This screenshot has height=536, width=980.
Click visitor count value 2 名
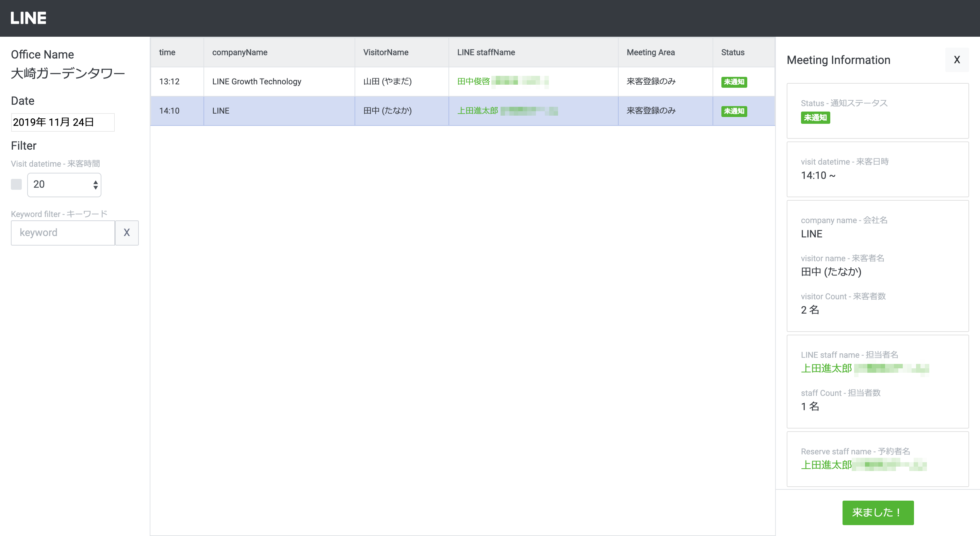point(810,309)
